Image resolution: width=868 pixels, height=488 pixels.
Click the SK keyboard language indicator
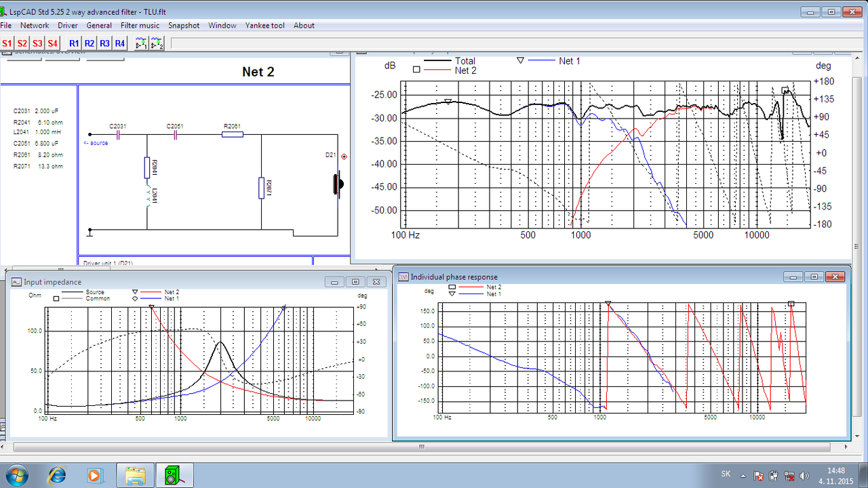pyautogui.click(x=726, y=474)
